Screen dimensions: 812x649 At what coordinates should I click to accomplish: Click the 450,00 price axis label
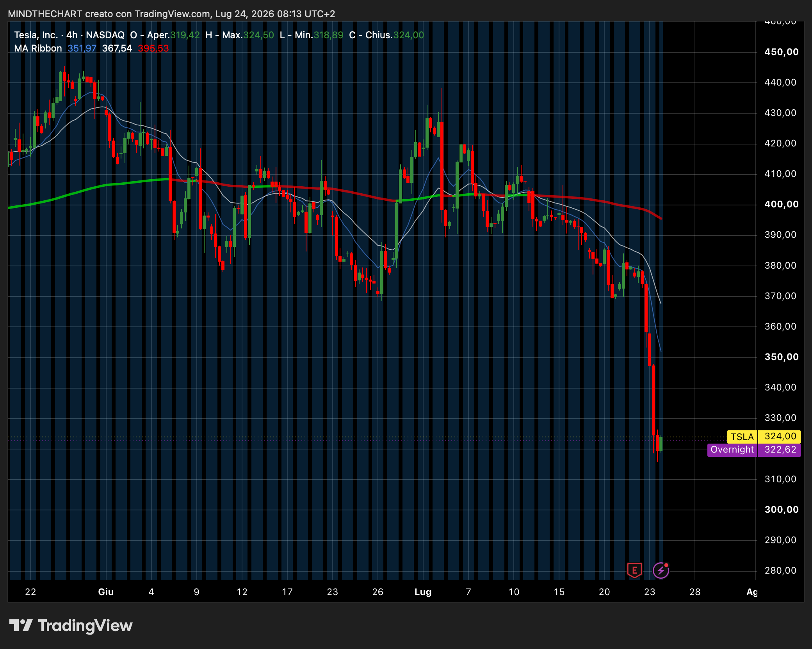[x=781, y=52]
